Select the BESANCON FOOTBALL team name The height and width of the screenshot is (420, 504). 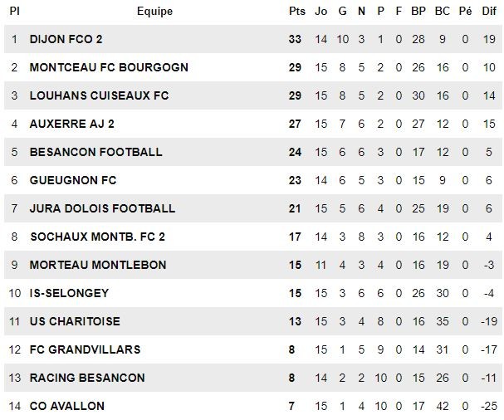tap(95, 152)
